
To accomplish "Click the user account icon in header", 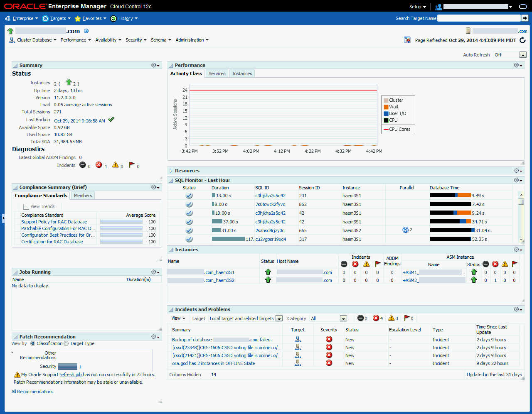I will coord(438,7).
